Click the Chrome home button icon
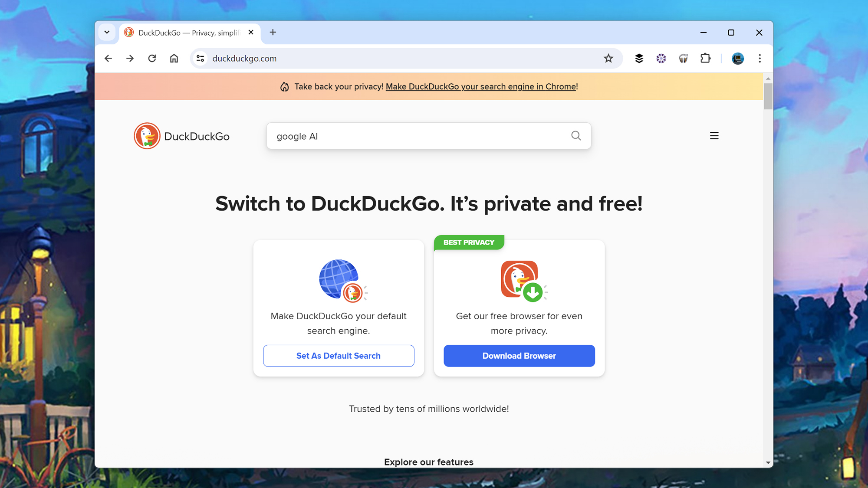The height and width of the screenshot is (488, 868). point(174,59)
